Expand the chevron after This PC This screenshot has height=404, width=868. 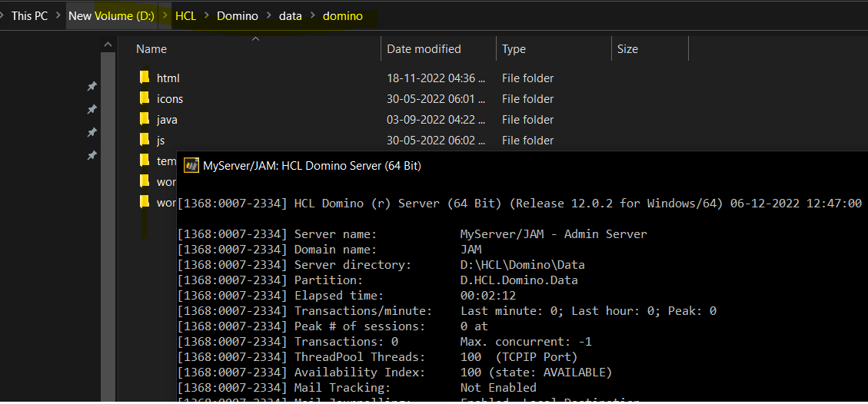coord(58,15)
